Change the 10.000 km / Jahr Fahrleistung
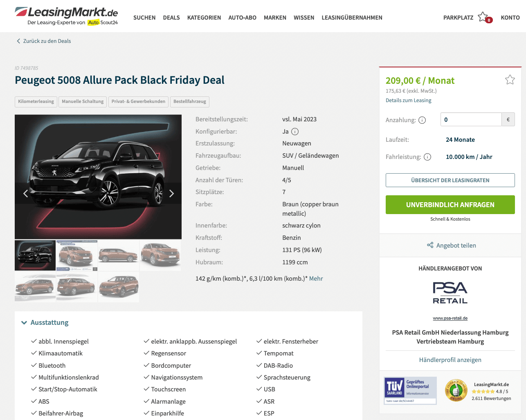The height and width of the screenshot is (420, 526). click(x=469, y=157)
